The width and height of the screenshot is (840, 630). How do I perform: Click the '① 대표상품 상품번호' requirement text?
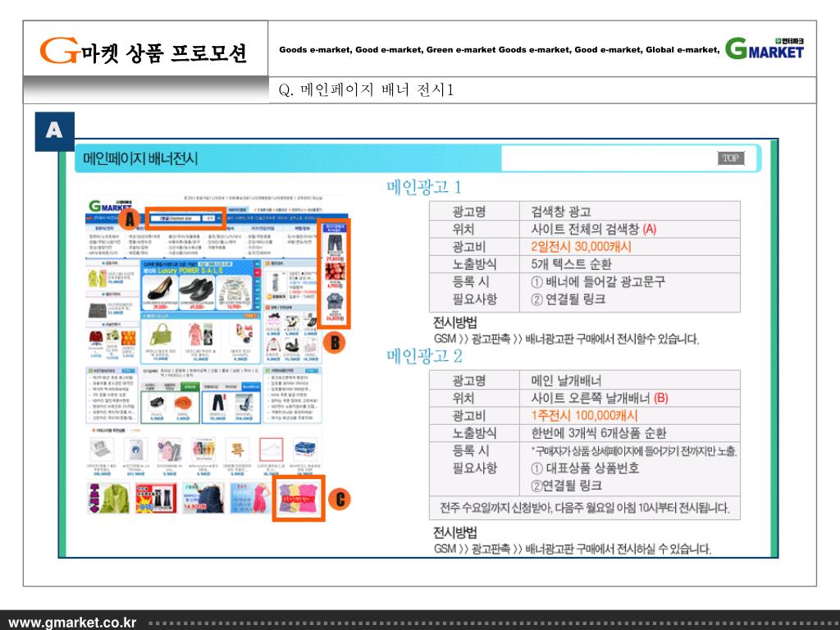coord(585,468)
